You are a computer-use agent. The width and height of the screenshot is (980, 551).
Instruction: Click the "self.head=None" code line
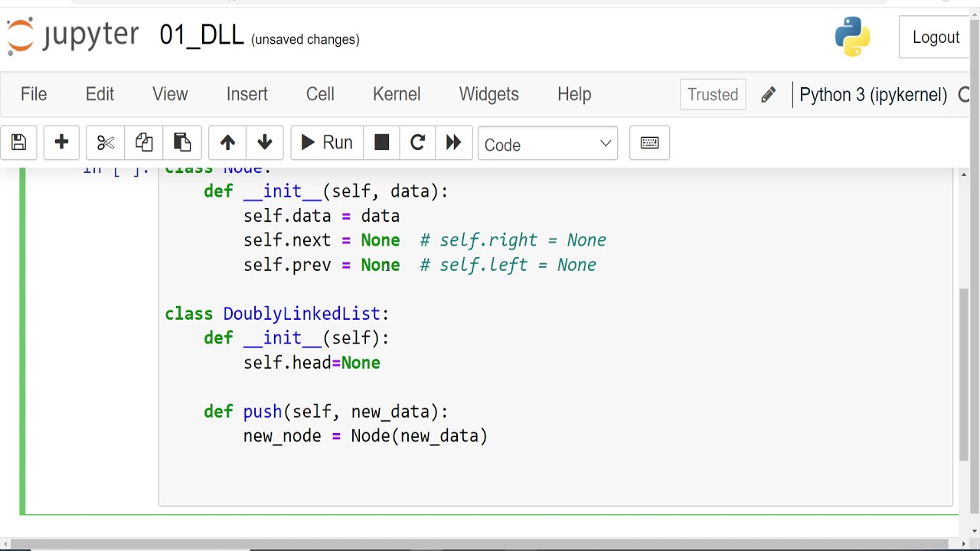pos(312,363)
